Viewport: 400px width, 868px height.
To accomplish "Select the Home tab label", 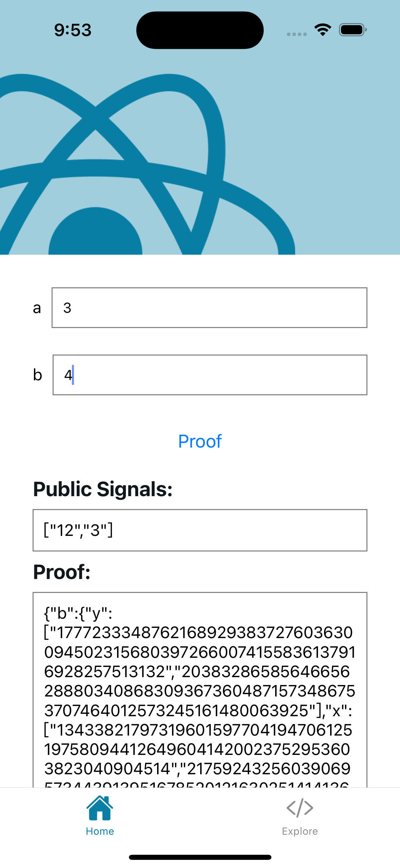I will 100,831.
